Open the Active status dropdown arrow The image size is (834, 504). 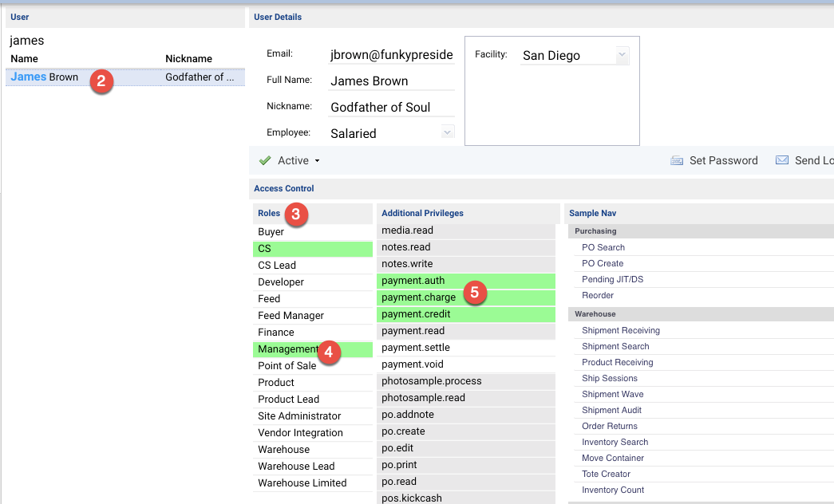tap(317, 160)
